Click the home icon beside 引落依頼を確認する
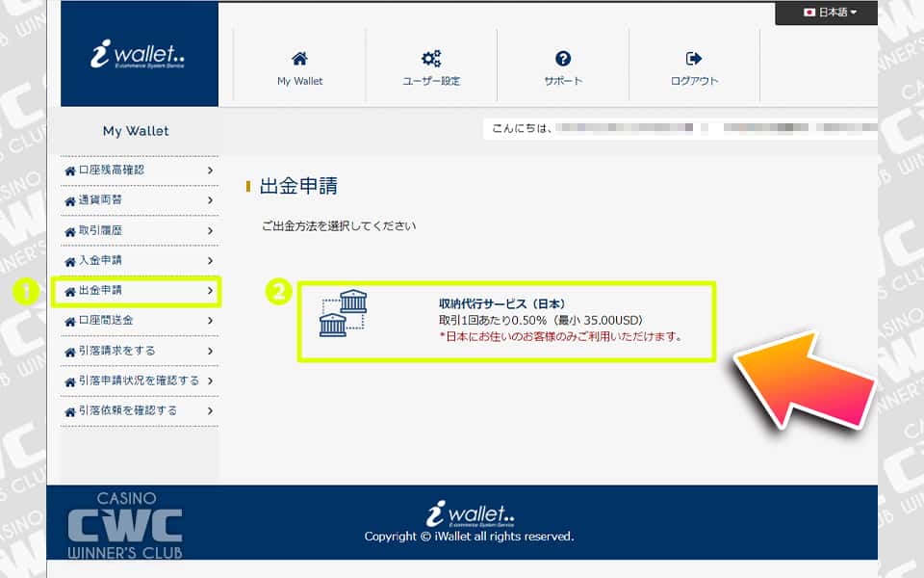Image resolution: width=924 pixels, height=578 pixels. click(x=70, y=411)
